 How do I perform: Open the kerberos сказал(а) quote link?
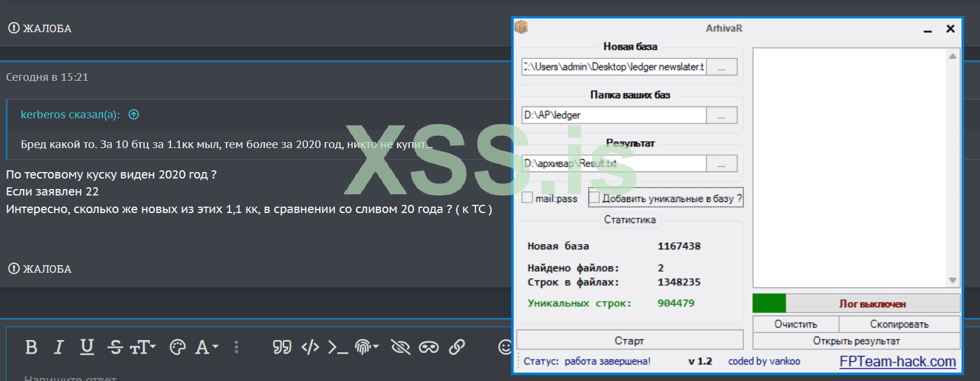70,114
